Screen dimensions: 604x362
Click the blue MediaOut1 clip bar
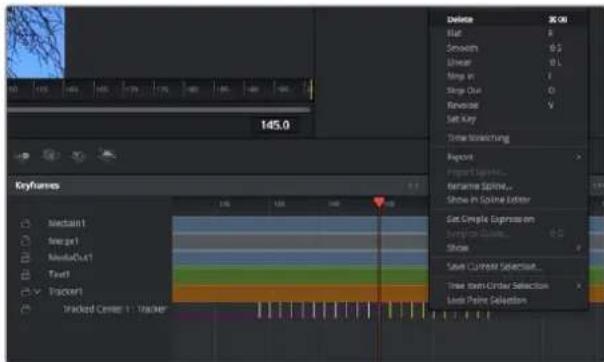coord(300,258)
